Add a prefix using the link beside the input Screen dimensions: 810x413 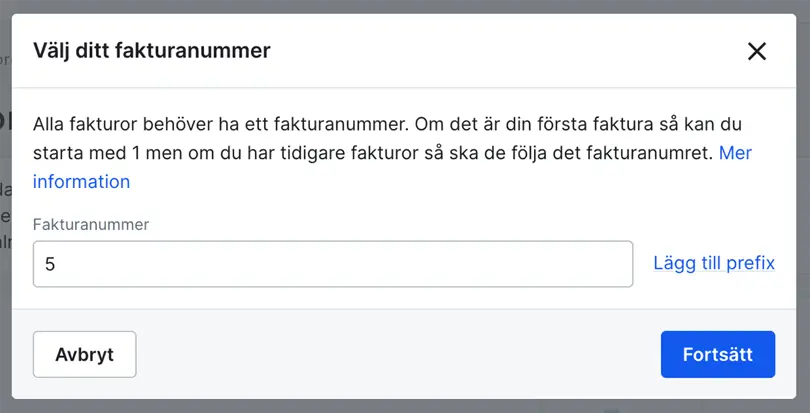pyautogui.click(x=713, y=263)
